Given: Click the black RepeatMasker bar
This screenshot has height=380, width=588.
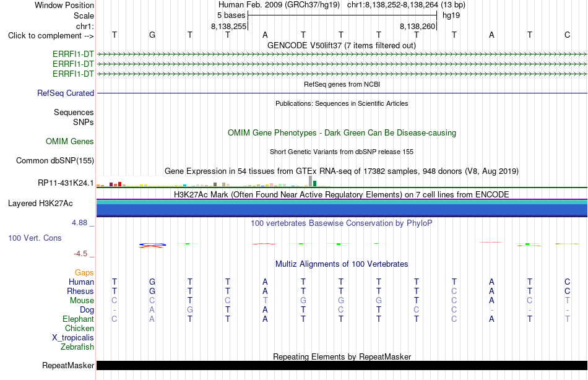Looking at the screenshot, I should (342, 365).
